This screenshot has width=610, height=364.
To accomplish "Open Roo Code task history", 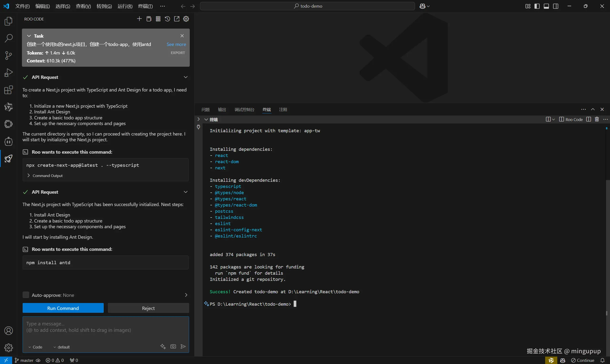I will tap(167, 19).
